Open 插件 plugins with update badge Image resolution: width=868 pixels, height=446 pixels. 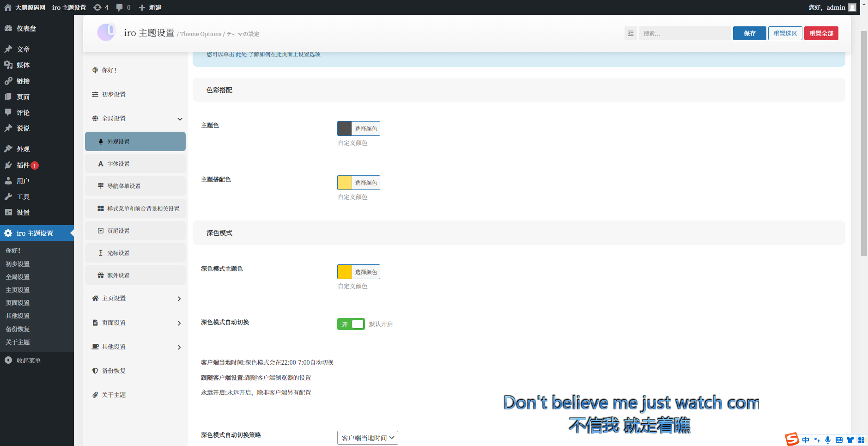click(x=23, y=165)
